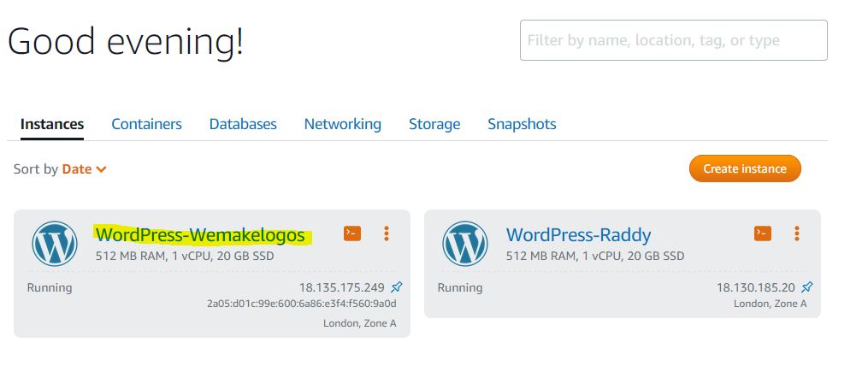The image size is (868, 378).
Task: Open three-dot menu for WordPress-Raddy
Action: [796, 233]
